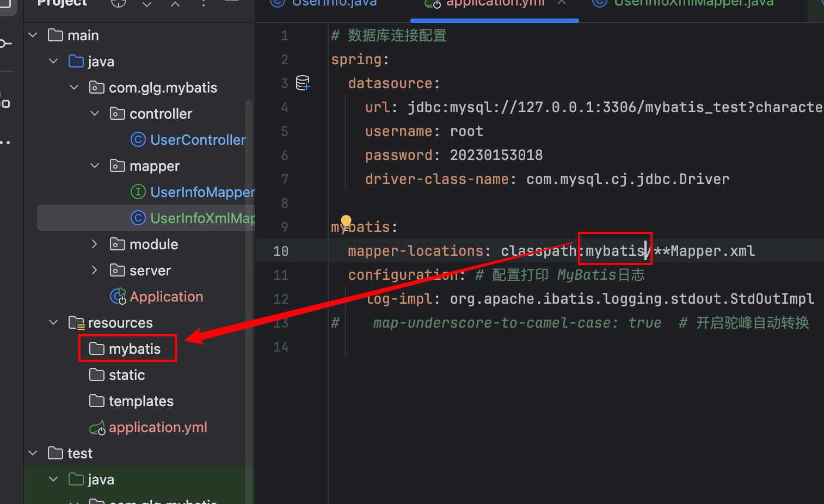Click line number 14 in gutter
This screenshot has width=824, height=504.
pos(281,347)
